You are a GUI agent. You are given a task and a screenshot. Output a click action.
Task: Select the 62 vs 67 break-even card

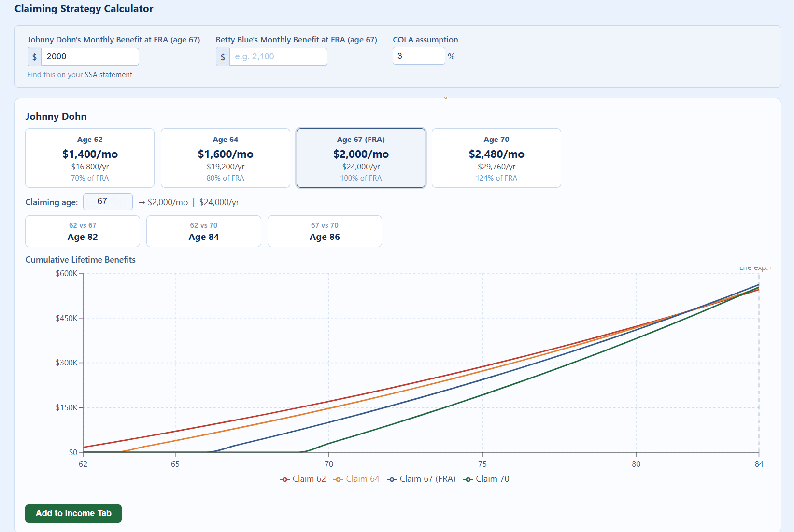click(82, 231)
